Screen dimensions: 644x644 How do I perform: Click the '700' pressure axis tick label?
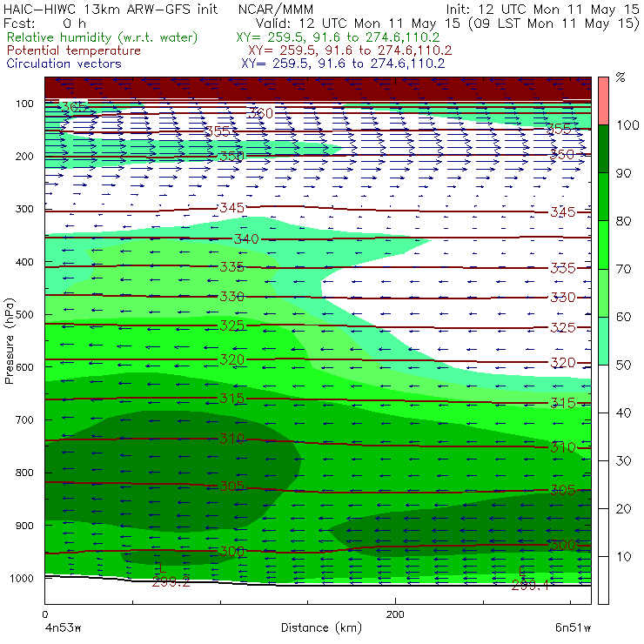(24, 419)
